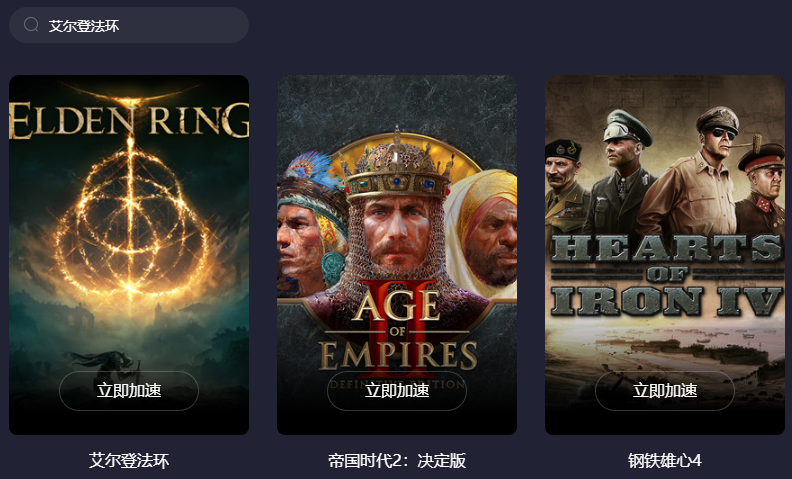
Task: Click 立即加速 on the Elden Ring card
Action: 129,391
